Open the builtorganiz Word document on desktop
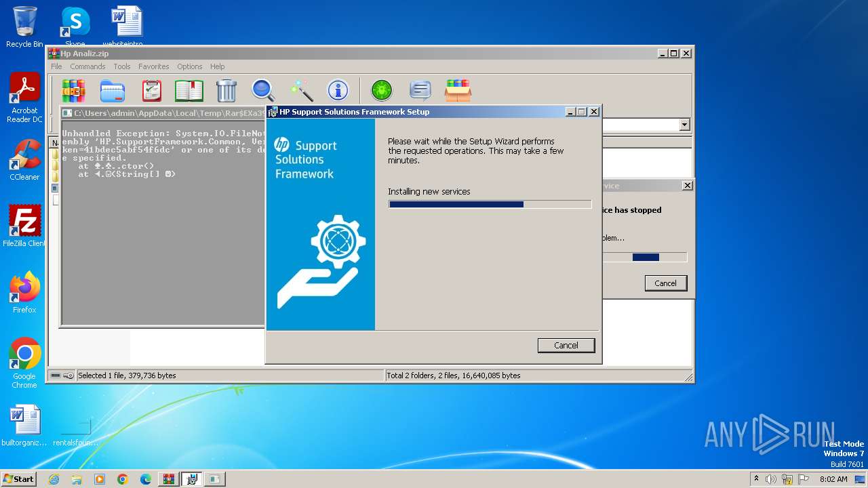The width and height of the screenshot is (868, 488). [x=24, y=426]
